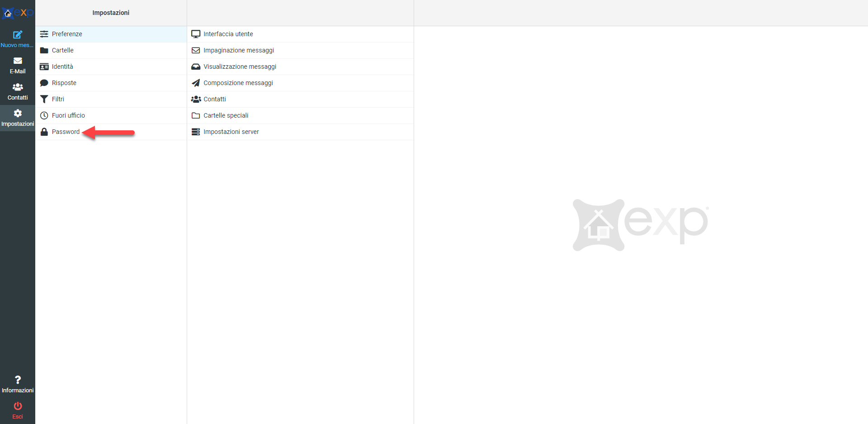The image size is (868, 424).
Task: Click the Visualizzazione messaggi inbox icon
Action: click(196, 67)
